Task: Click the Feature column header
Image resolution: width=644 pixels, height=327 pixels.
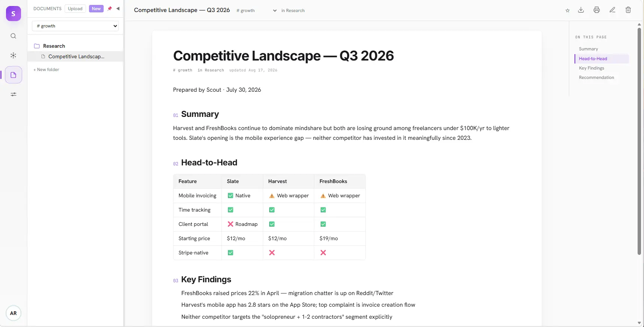Action: click(198, 182)
